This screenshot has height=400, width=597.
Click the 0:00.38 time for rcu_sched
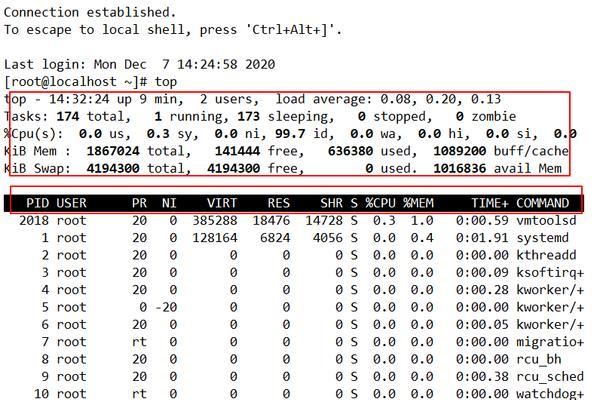coord(482,377)
